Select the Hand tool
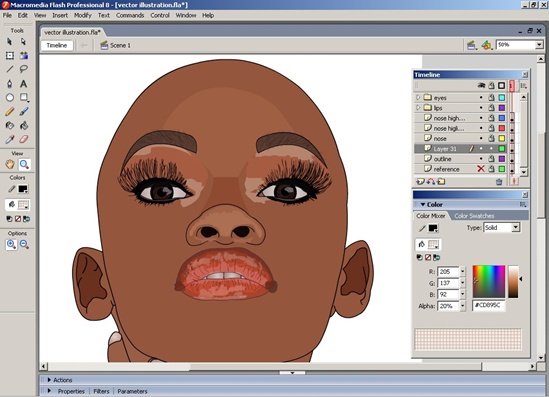 (10, 164)
